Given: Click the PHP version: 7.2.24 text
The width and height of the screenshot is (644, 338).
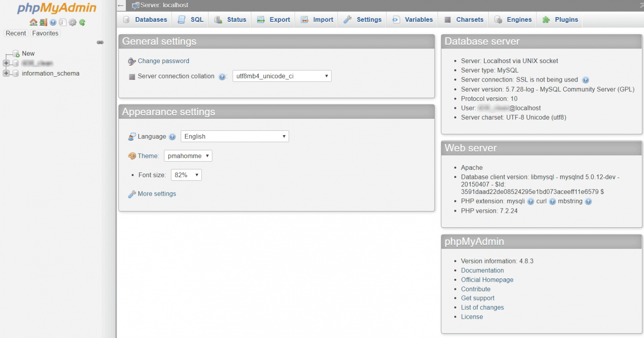Looking at the screenshot, I should (489, 211).
